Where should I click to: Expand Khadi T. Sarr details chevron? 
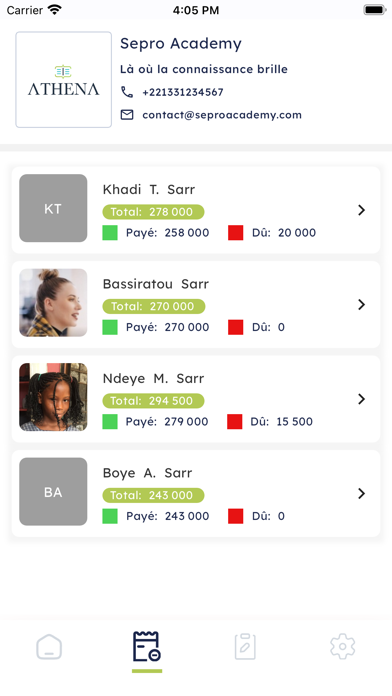point(361,210)
